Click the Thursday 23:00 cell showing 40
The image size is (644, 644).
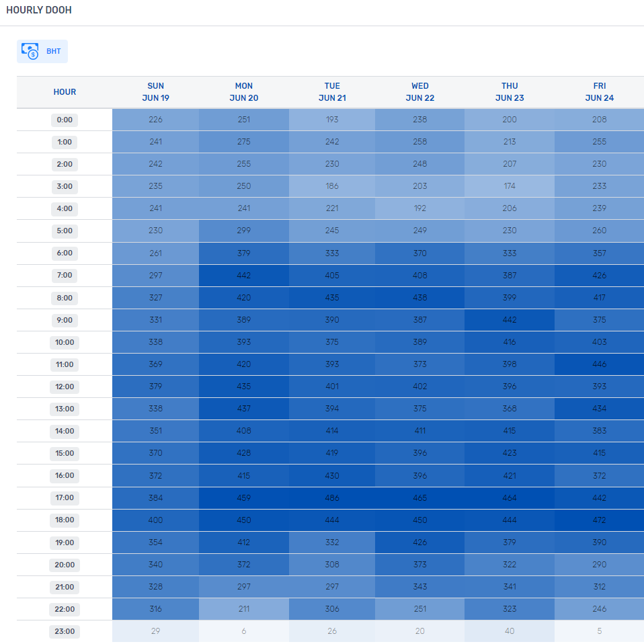click(510, 631)
